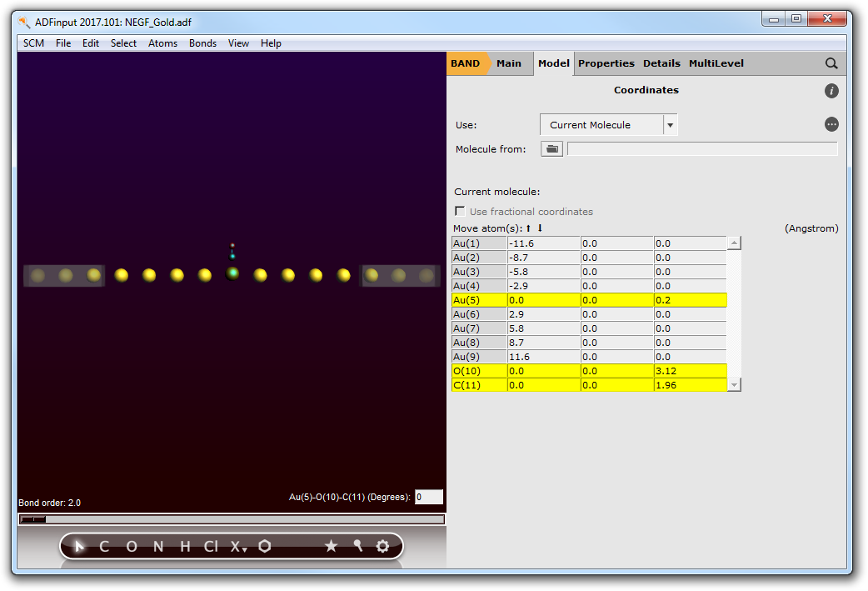Open the Edit menu
Viewport: 868px width, 591px height.
point(91,43)
